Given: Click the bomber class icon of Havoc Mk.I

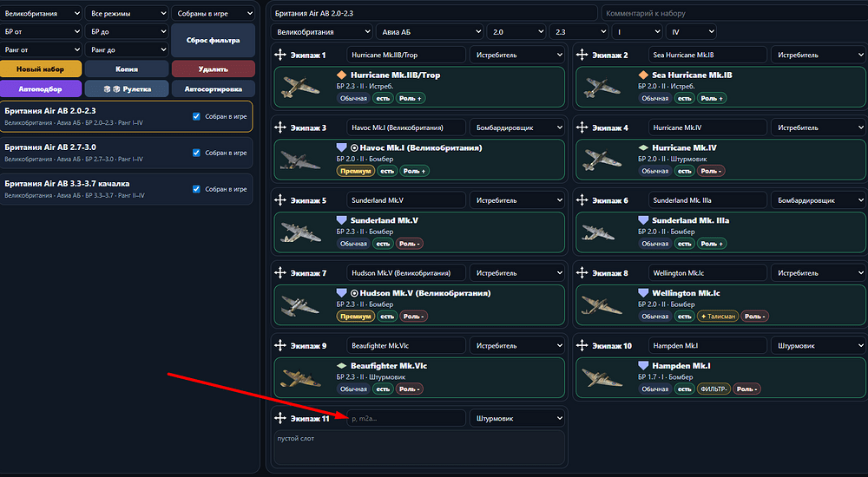Looking at the screenshot, I should (341, 147).
